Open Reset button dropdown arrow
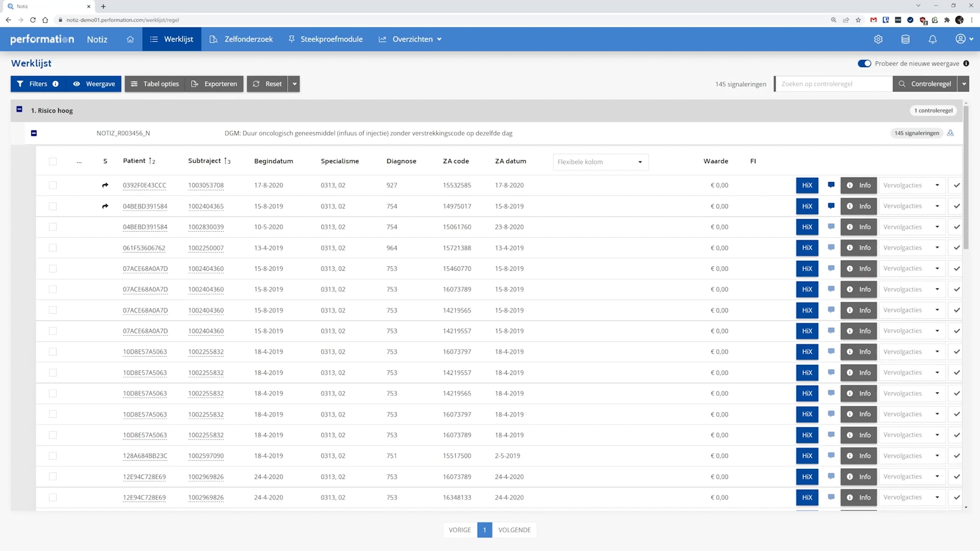The height and width of the screenshot is (551, 980). coord(294,84)
